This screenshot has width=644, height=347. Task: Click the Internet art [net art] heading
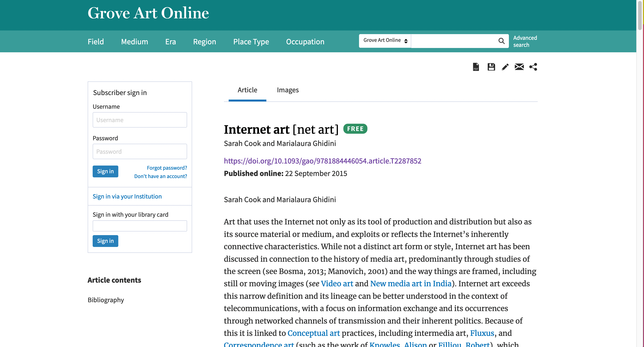pyautogui.click(x=281, y=129)
